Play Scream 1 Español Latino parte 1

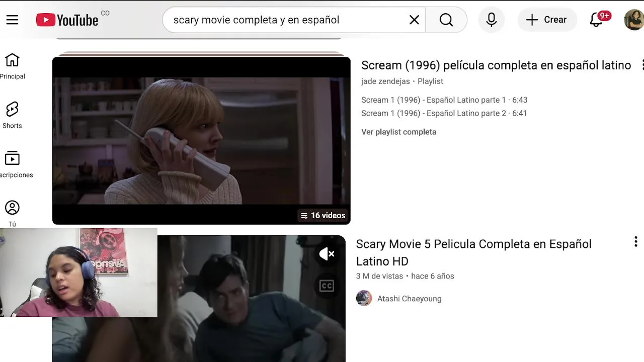point(444,100)
